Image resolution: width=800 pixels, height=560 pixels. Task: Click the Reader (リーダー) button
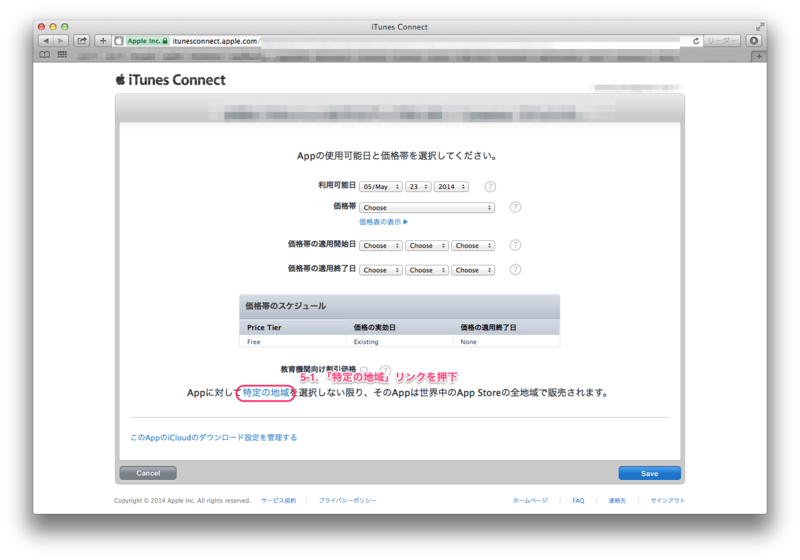click(722, 41)
